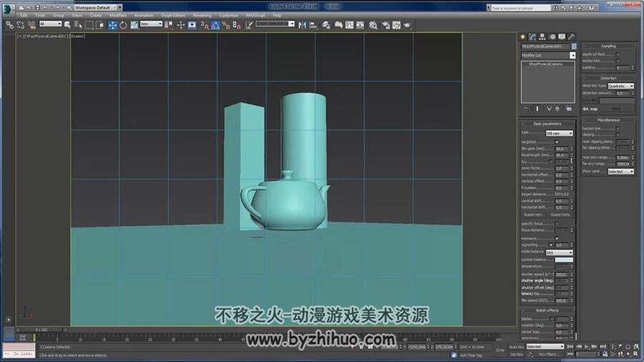Toggle the motion blur checkbox
This screenshot has width=644, height=362.
coord(618,61)
